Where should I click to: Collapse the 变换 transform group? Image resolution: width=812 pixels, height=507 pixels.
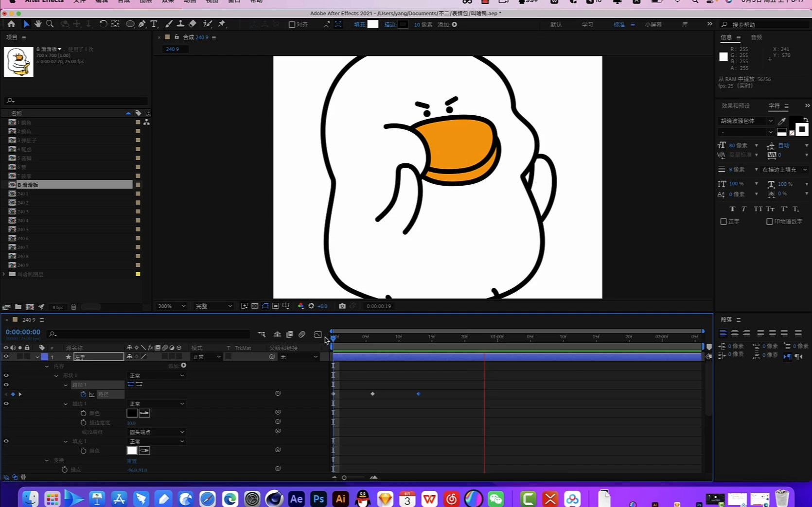pos(47,460)
